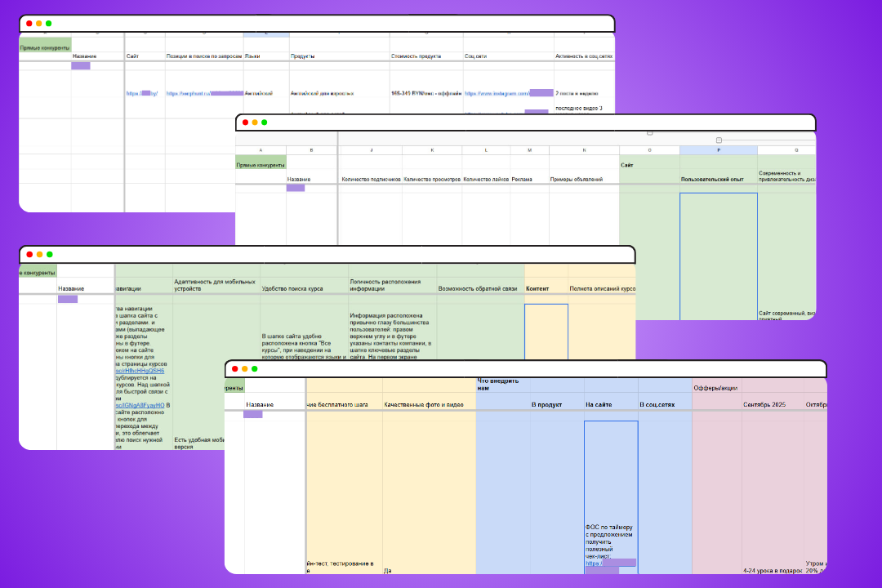
Task: Click the Полнота описаний курс header
Action: tap(602, 288)
